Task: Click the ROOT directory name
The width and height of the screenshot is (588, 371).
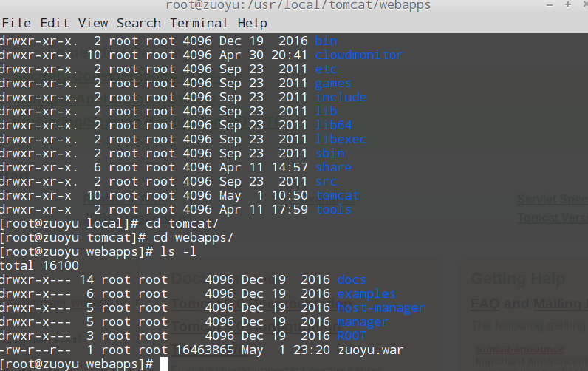Action: [352, 336]
